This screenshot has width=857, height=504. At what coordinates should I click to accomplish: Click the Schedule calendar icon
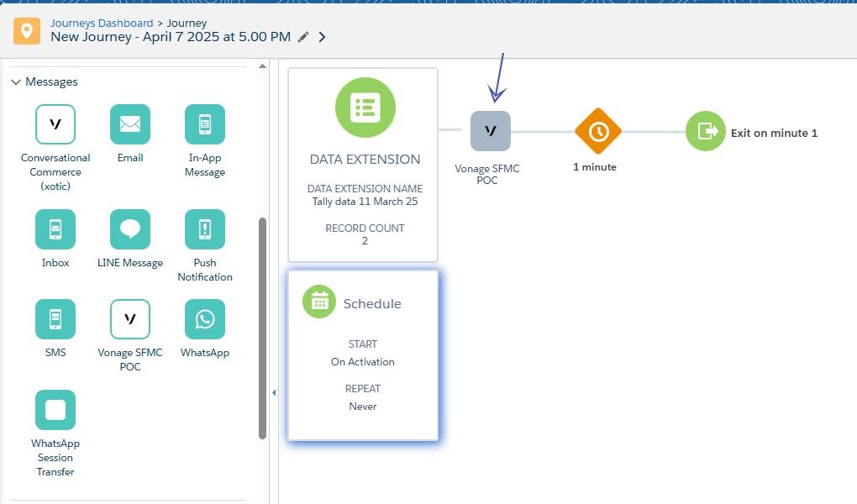click(x=319, y=302)
